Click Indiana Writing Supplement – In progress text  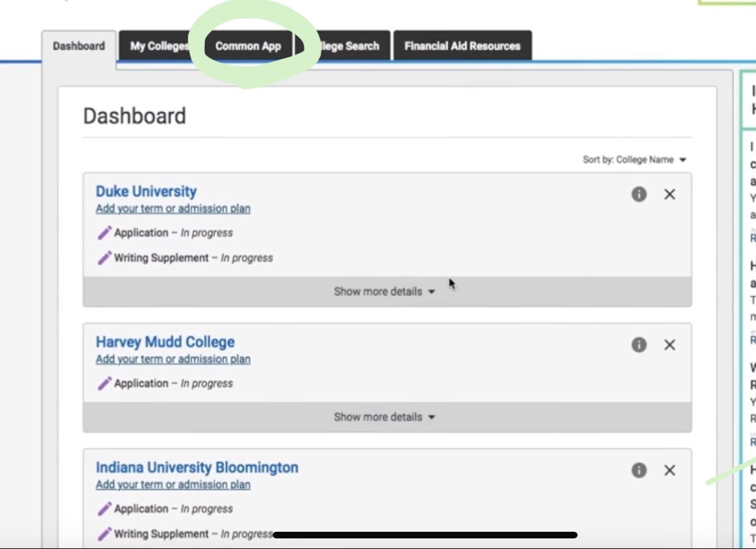tap(194, 534)
